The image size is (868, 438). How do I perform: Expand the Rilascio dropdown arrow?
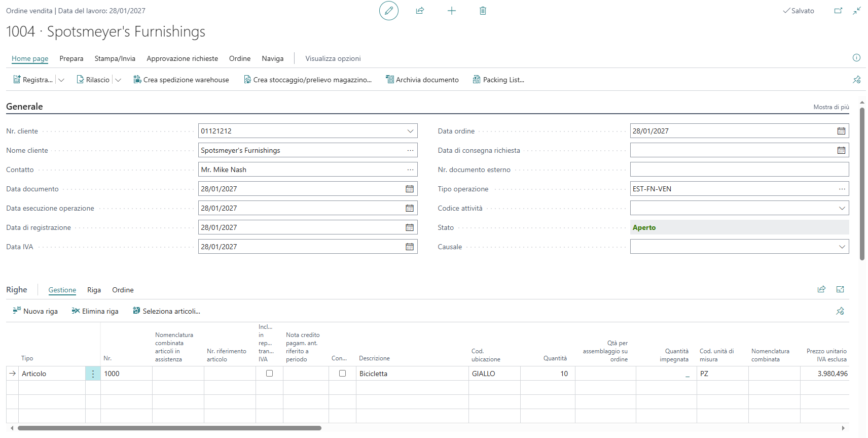(x=118, y=80)
